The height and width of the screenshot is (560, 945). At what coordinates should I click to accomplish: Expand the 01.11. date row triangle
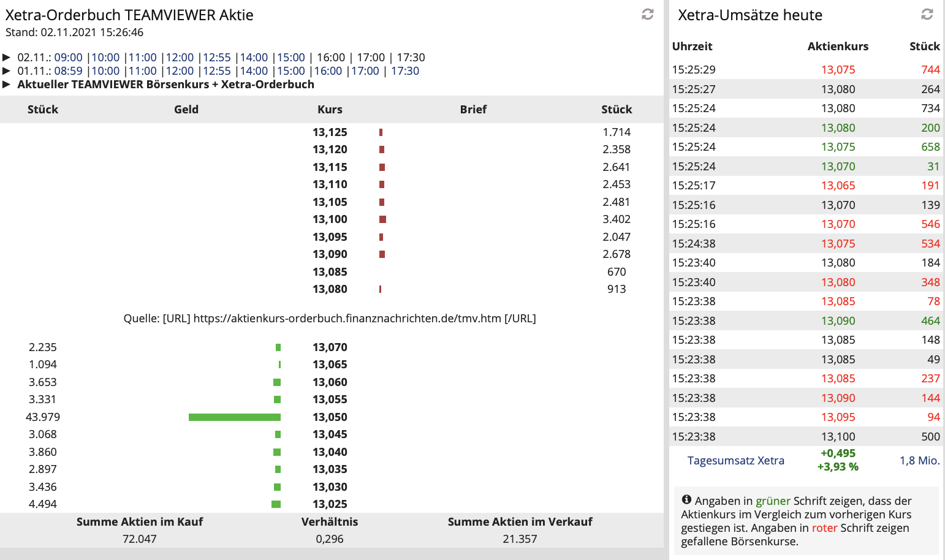pos(6,70)
